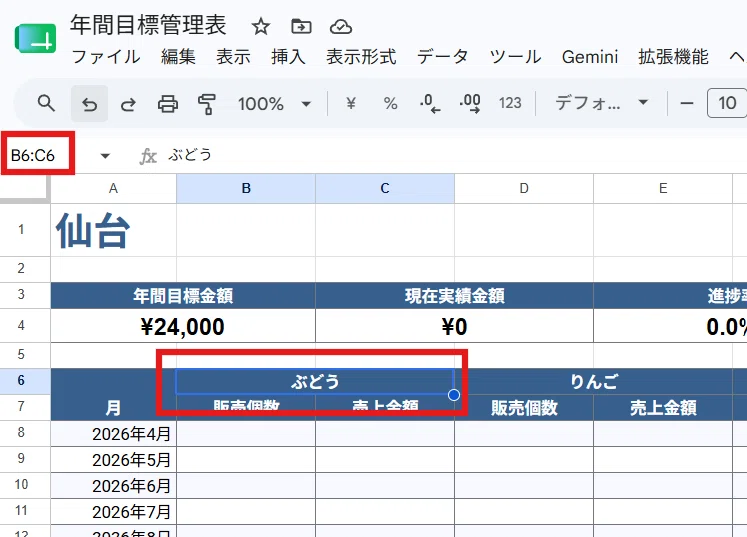Open the search menus magnifier icon
Viewport: 747px width, 537px height.
46,103
